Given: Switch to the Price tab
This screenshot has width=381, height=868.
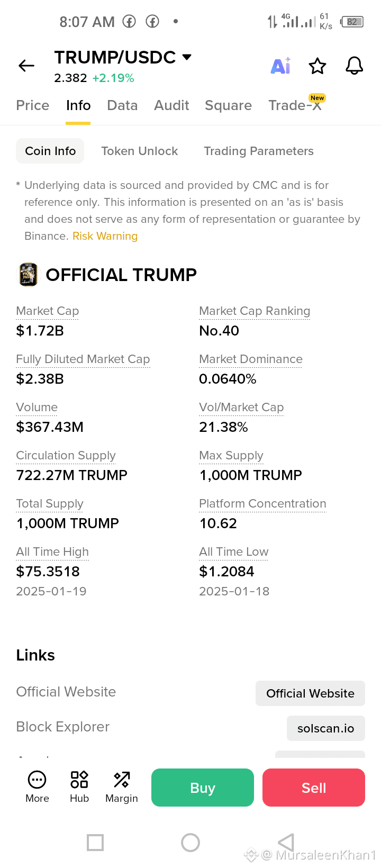Looking at the screenshot, I should (x=33, y=105).
